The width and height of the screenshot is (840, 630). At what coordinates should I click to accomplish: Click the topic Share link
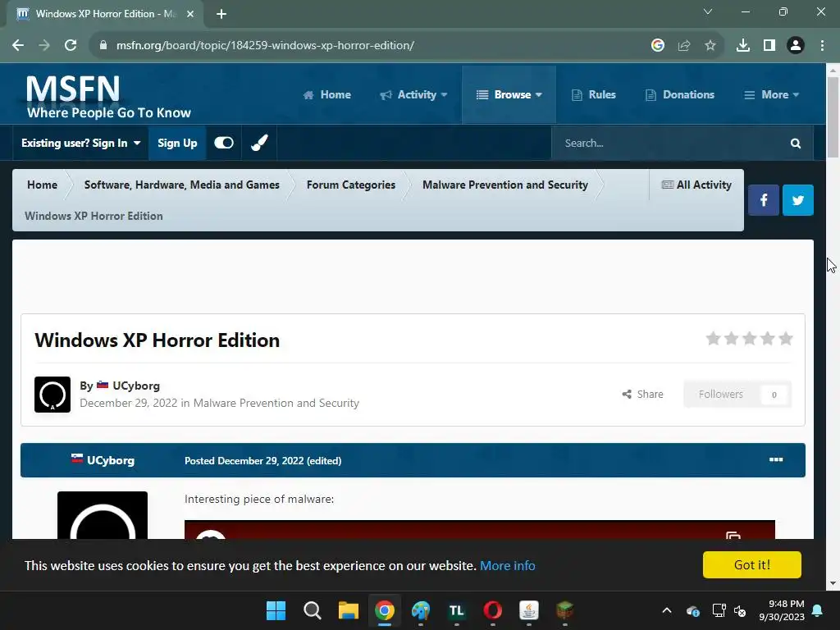643,395
